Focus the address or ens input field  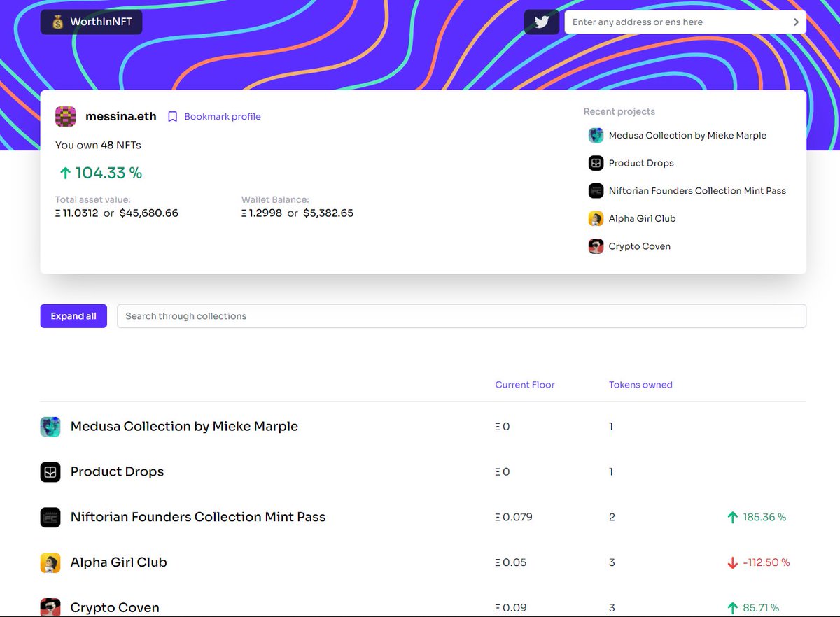tap(676, 22)
